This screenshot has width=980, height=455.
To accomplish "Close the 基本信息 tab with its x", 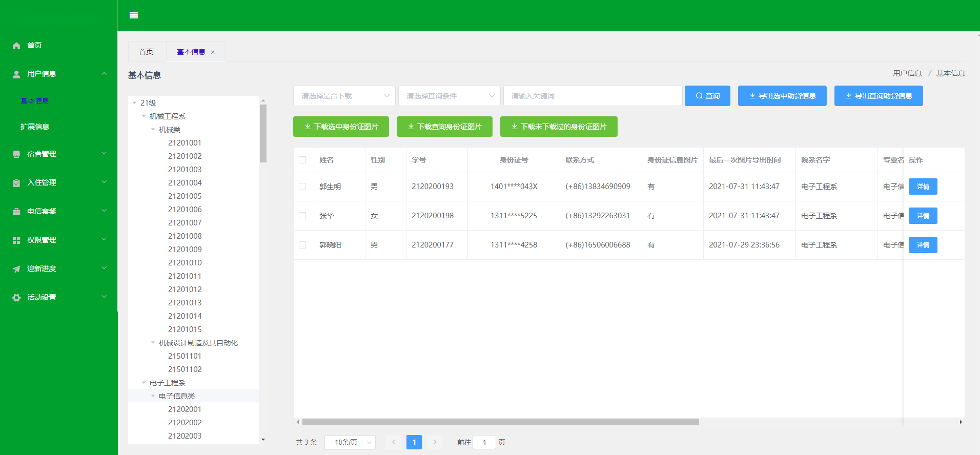I will 213,52.
